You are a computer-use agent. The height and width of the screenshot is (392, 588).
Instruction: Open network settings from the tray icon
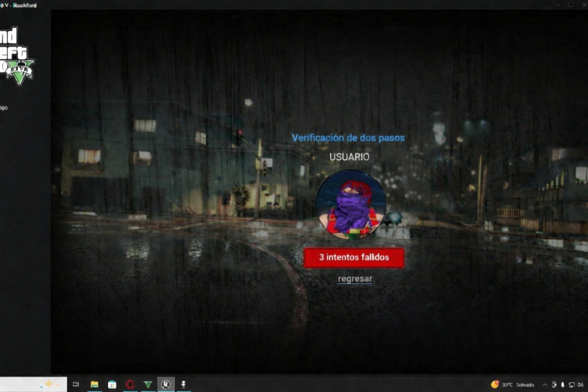coord(572,385)
